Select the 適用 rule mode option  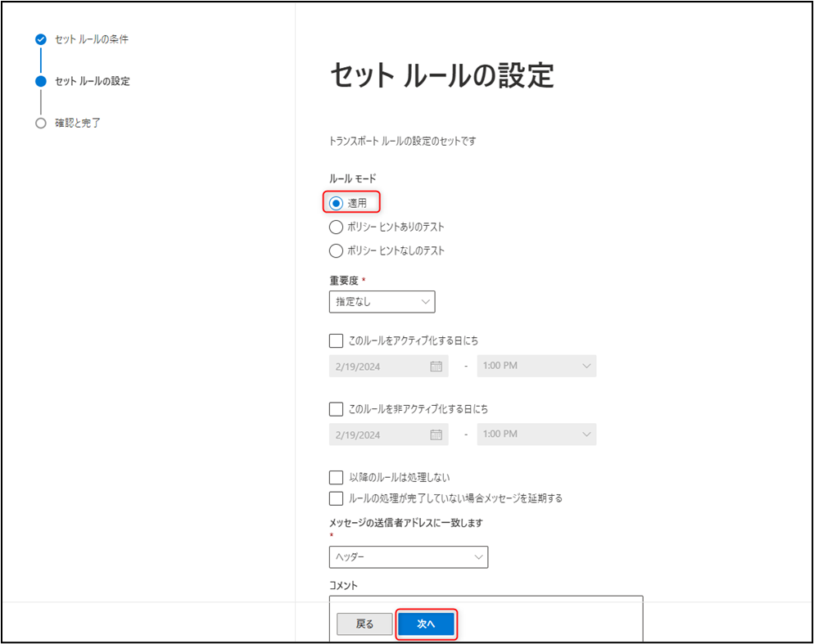(x=337, y=201)
